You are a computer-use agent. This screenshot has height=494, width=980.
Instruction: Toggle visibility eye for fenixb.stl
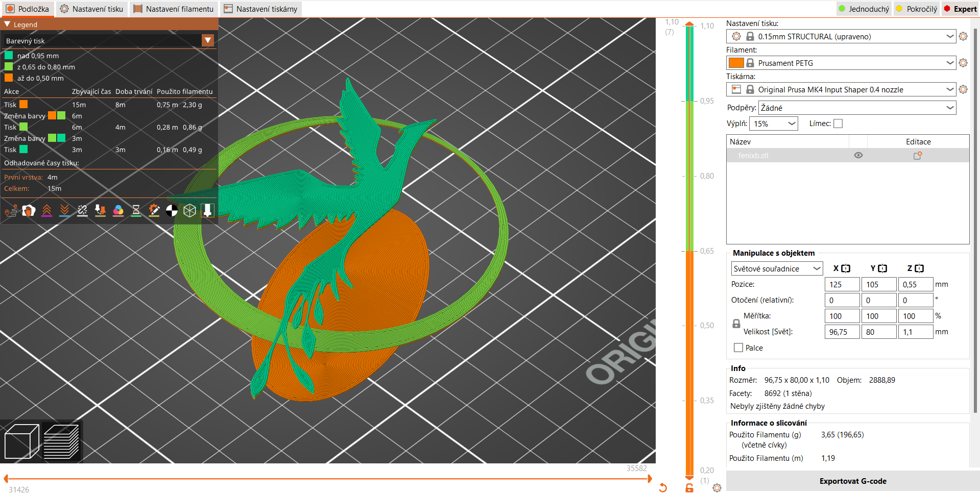[858, 156]
